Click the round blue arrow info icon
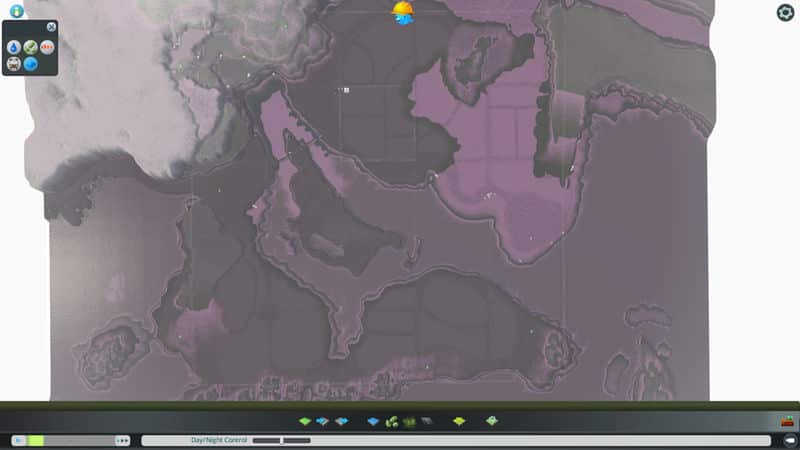The image size is (800, 450). coord(30,64)
